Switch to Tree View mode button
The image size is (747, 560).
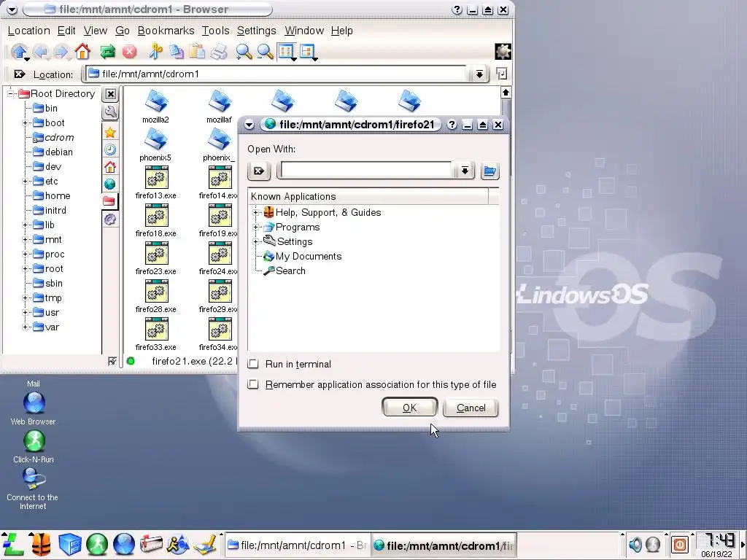coord(308,52)
